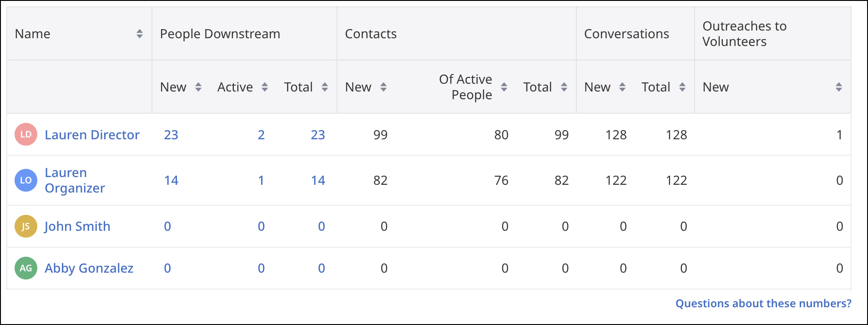Screen dimensions: 868x325
Task: Sort by Of Active People arrows
Action: coord(504,87)
